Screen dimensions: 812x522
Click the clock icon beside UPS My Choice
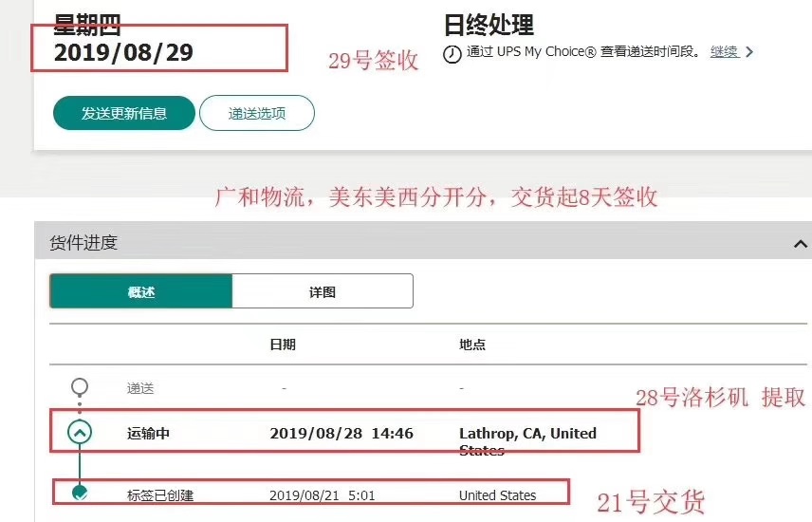452,54
